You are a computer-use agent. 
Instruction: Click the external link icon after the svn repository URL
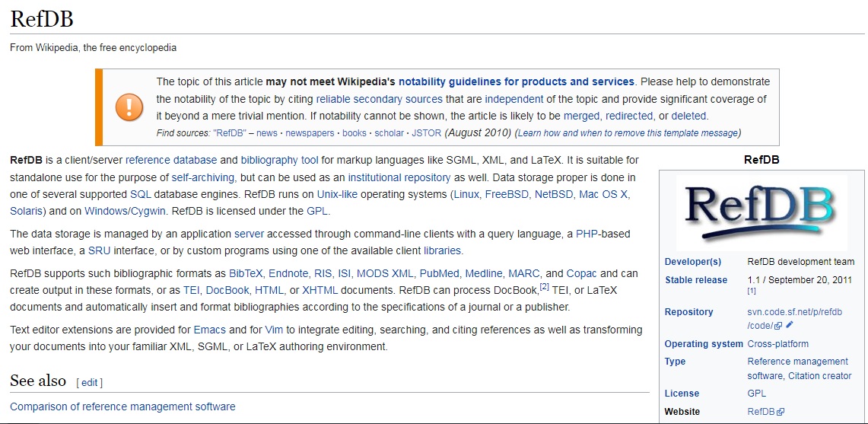coord(778,325)
